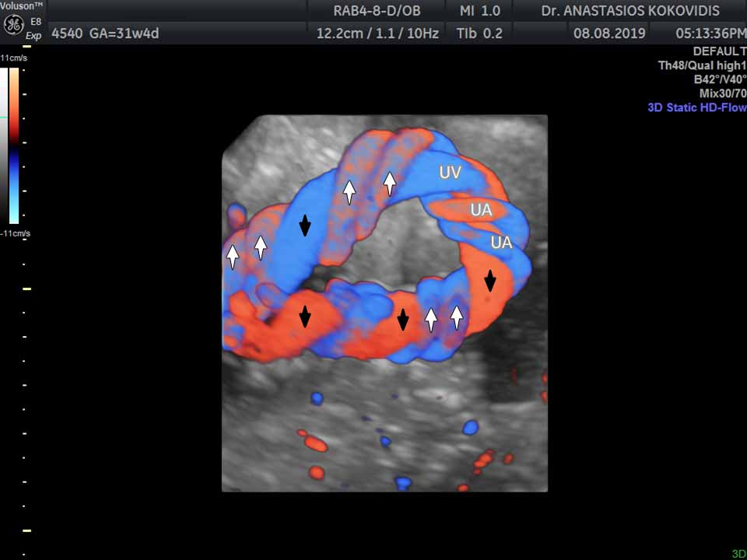747x560 pixels.
Task: Click the '4540 GA=31w4d' patient info
Action: tap(105, 33)
